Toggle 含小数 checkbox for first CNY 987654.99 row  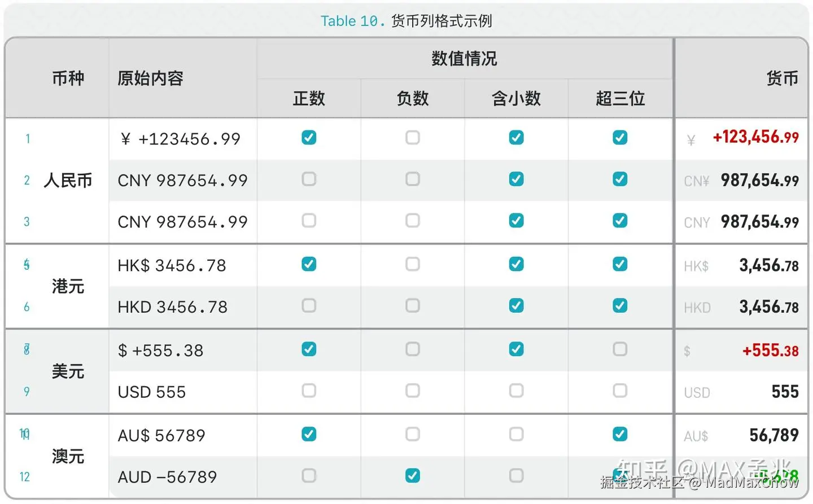coord(516,179)
